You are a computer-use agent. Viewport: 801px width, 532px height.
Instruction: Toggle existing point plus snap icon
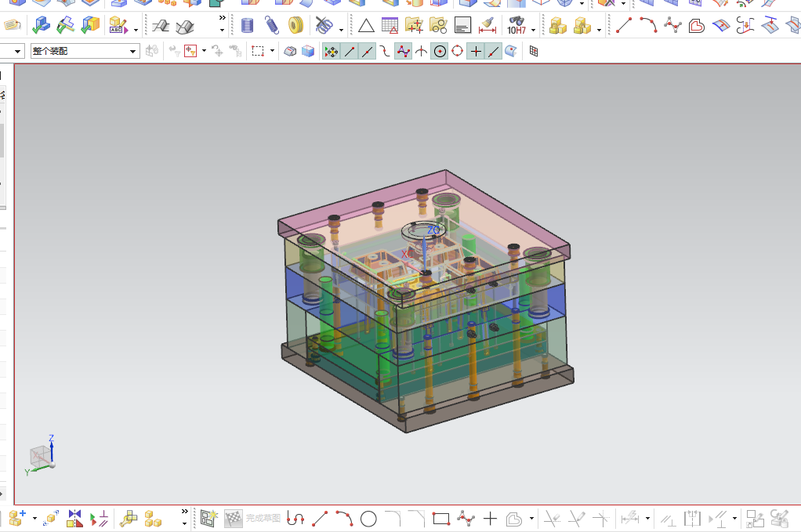click(x=476, y=51)
